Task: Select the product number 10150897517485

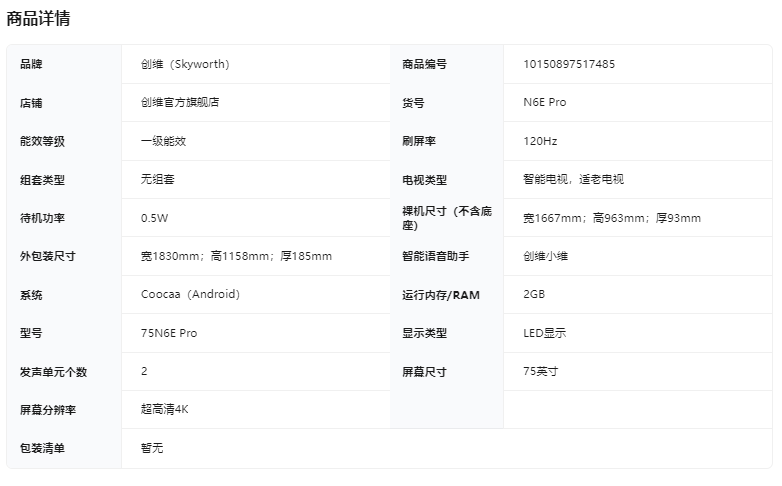Action: pyautogui.click(x=569, y=64)
